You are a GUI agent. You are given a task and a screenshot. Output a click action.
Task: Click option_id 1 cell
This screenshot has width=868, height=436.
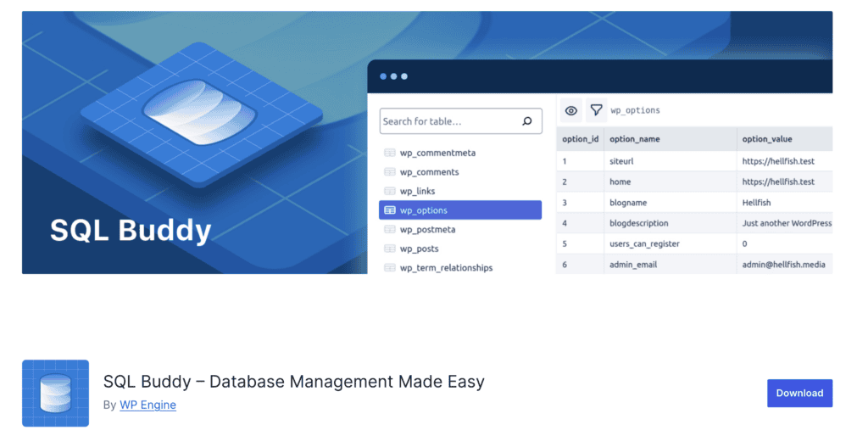(x=580, y=161)
